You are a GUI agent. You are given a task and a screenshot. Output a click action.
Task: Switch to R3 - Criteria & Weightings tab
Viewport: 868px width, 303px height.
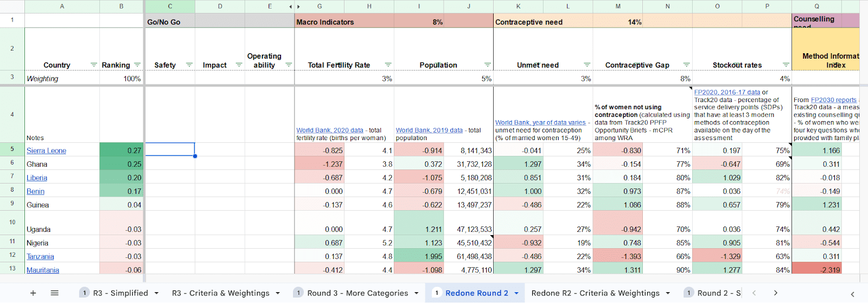(x=220, y=293)
